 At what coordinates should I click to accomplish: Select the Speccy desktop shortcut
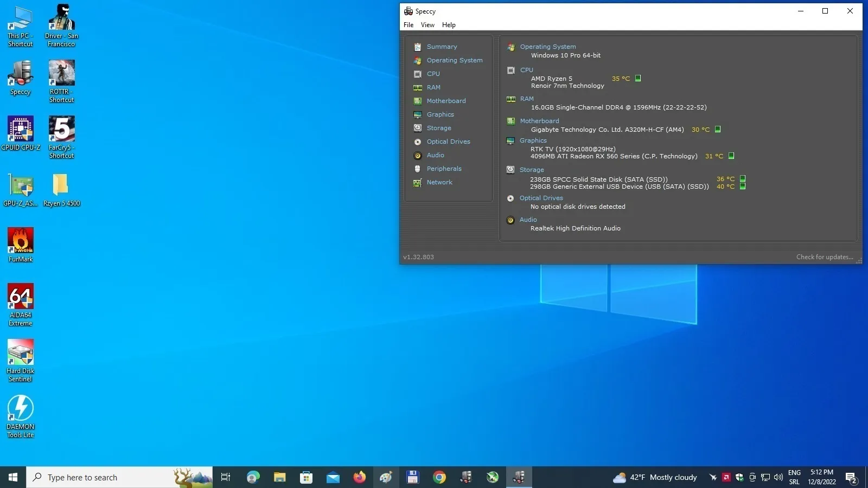pyautogui.click(x=20, y=78)
